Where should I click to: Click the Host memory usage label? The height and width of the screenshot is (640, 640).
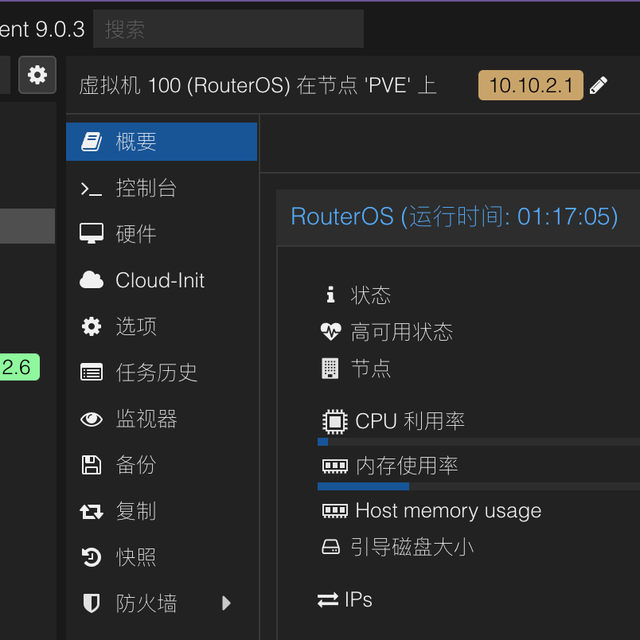[x=448, y=511]
